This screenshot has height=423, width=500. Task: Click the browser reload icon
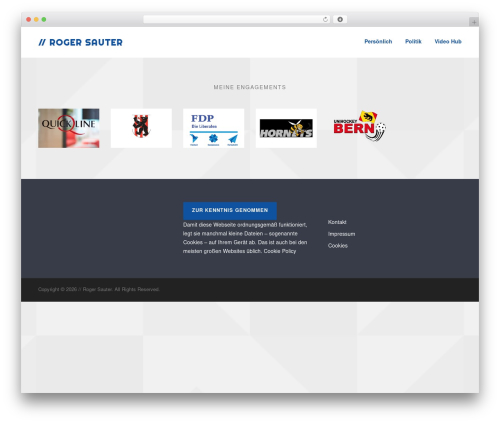coord(325,19)
